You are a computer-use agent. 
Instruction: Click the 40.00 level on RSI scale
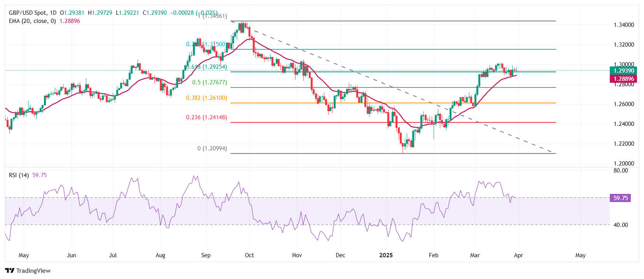tap(621, 225)
